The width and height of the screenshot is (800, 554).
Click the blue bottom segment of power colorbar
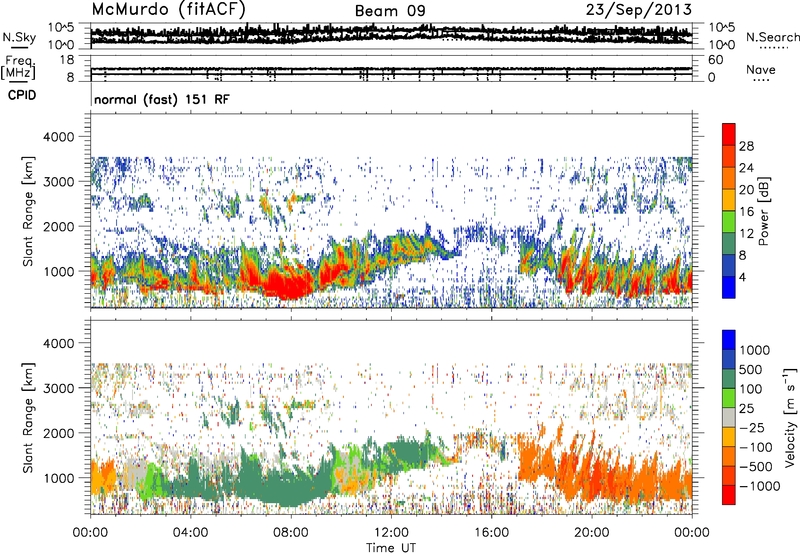click(729, 287)
